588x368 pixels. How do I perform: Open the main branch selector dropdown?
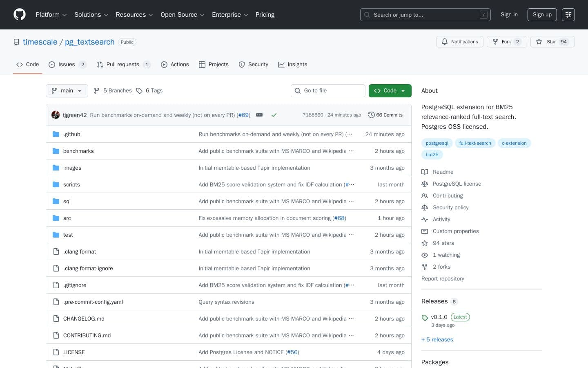pyautogui.click(x=67, y=90)
